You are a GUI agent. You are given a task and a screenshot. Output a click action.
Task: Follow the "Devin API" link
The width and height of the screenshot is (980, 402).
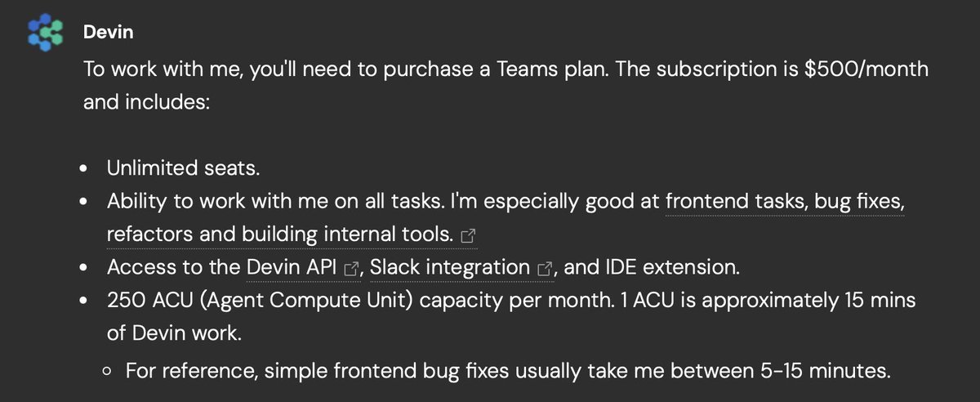[293, 267]
